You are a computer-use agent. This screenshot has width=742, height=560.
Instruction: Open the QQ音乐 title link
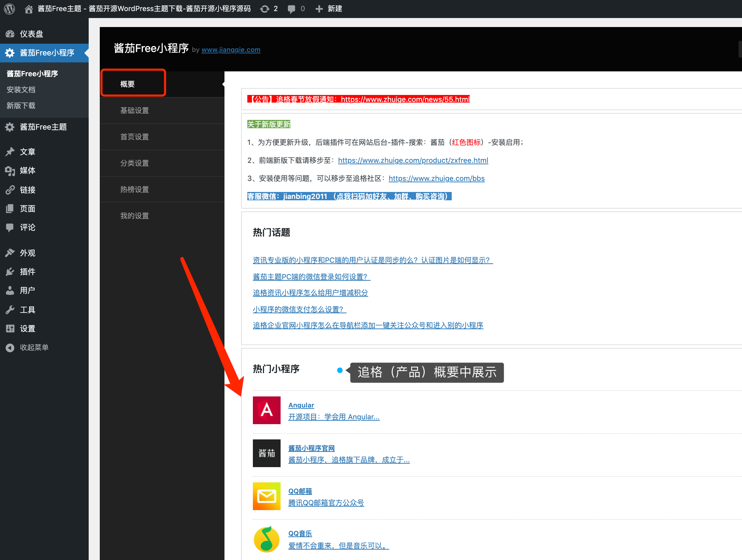(300, 534)
